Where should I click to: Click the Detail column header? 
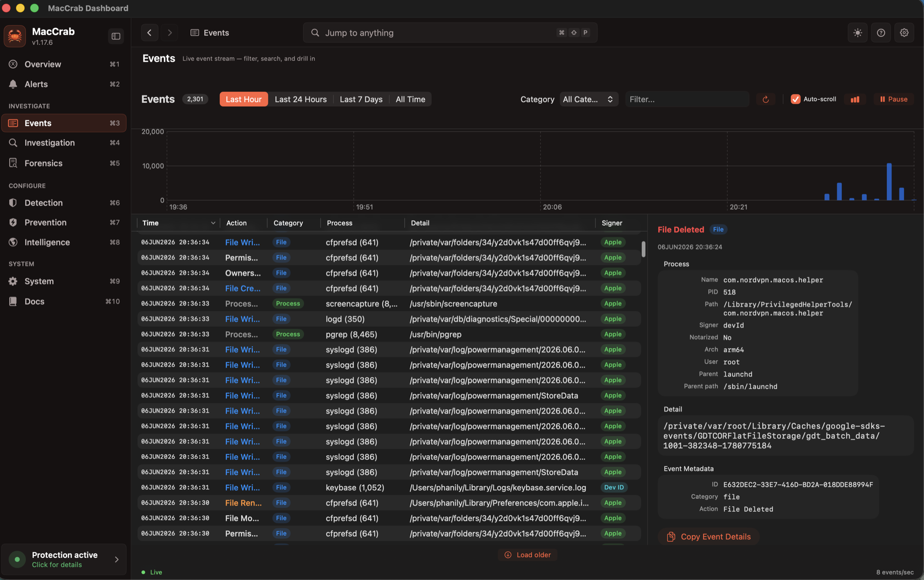coord(420,223)
